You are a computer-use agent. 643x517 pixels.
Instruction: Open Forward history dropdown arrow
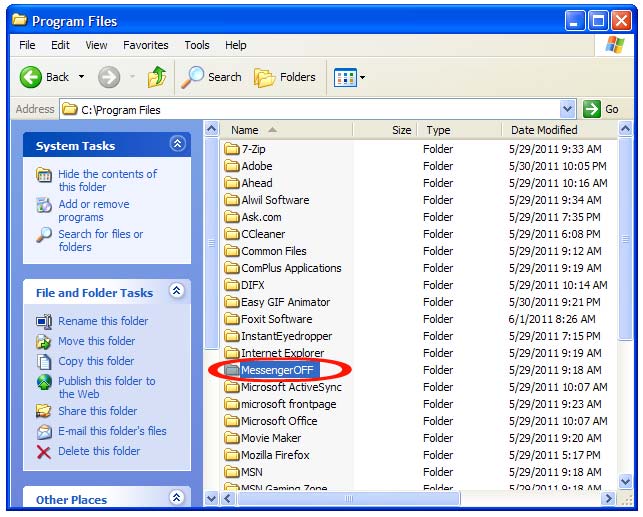(x=132, y=77)
